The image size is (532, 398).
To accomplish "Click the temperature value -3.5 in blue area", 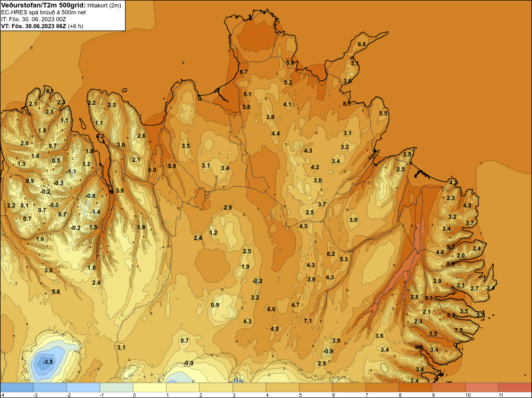I will (x=48, y=362).
